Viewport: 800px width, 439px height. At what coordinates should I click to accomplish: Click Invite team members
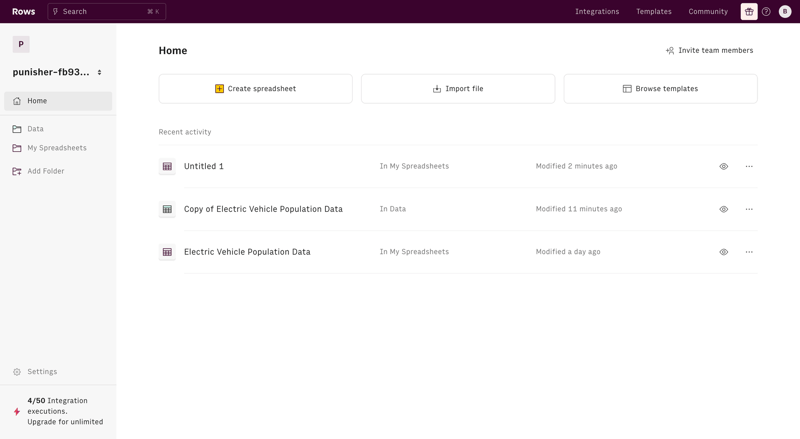pyautogui.click(x=709, y=51)
